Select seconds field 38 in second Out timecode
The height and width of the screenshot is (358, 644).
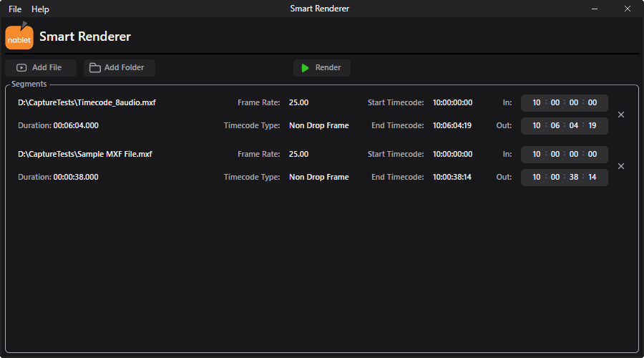[x=574, y=177]
